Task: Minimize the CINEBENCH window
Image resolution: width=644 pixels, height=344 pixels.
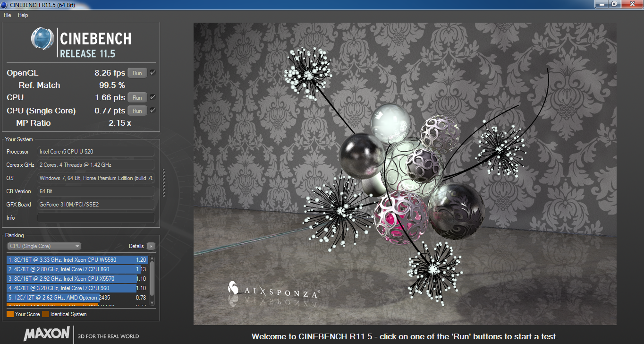Action: [602, 4]
